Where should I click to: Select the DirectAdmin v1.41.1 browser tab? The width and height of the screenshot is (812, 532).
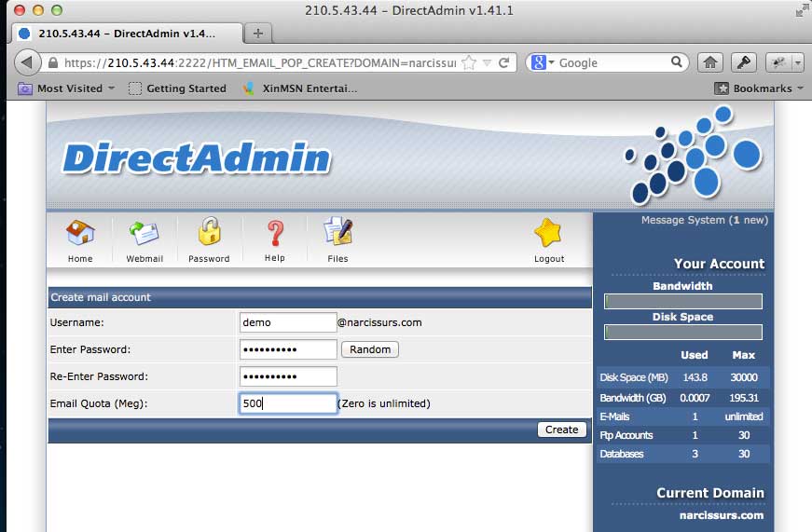127,34
